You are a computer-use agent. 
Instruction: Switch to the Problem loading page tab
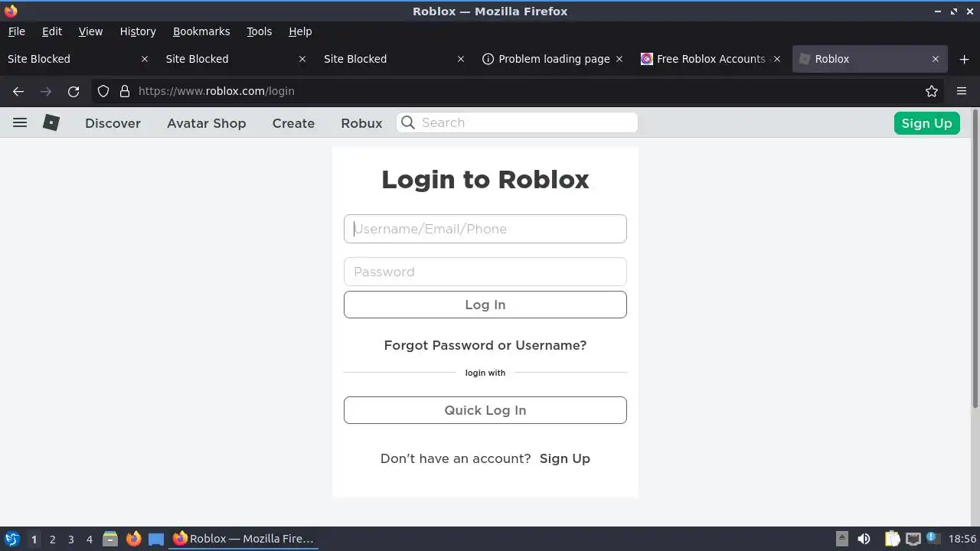coord(553,59)
